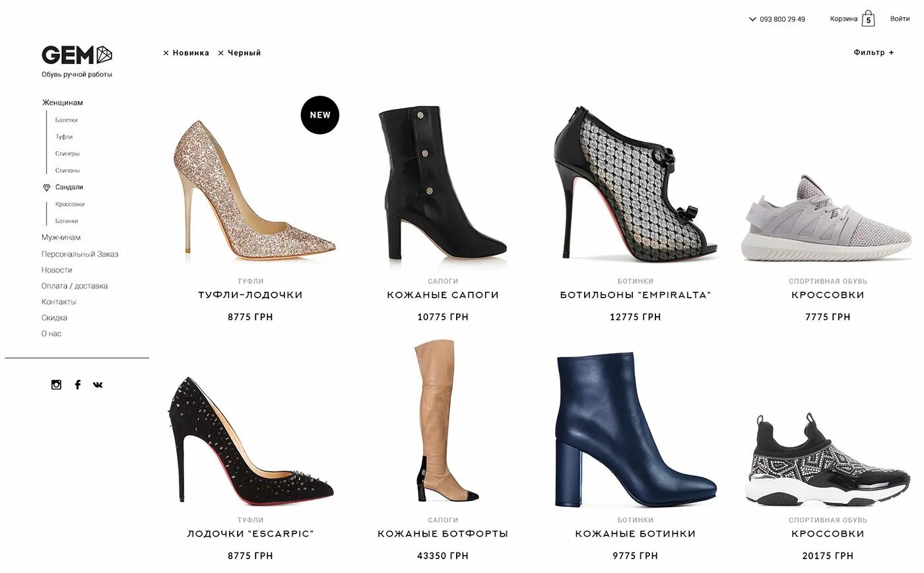Click the NEW badge on glitter pumps
Image resolution: width=924 pixels, height=573 pixels.
coord(320,115)
